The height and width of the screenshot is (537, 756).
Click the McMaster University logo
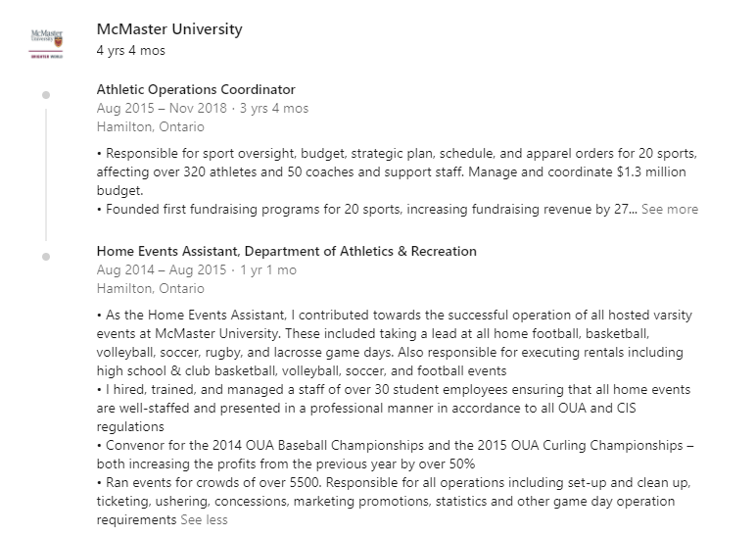pyautogui.click(x=46, y=44)
